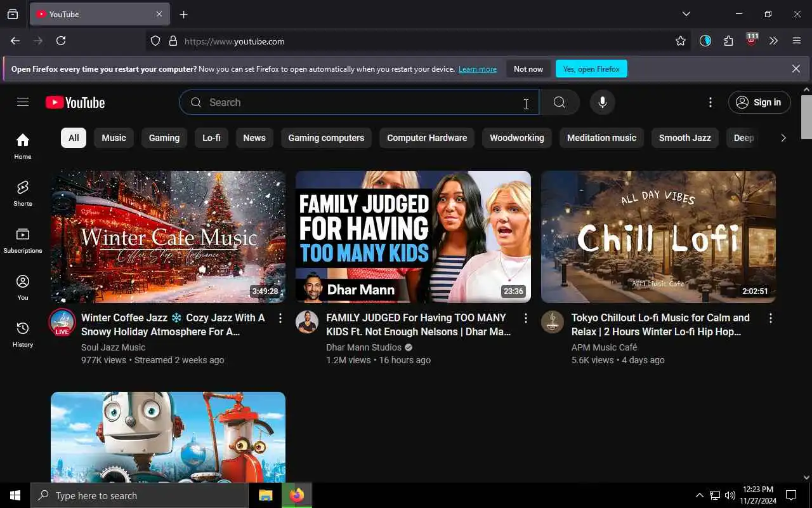This screenshot has height=508, width=812.
Task: Open options menu for Winter Coffee Jazz
Action: click(280, 318)
